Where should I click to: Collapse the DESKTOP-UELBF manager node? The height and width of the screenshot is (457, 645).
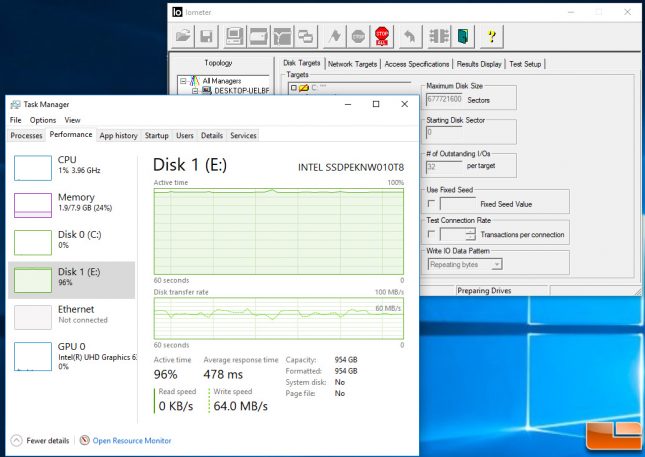point(196,90)
